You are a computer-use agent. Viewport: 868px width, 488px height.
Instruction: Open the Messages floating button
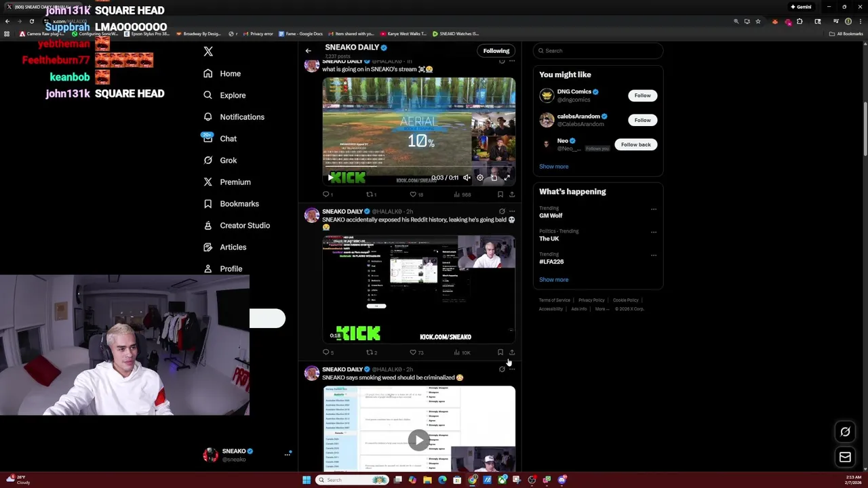tap(845, 457)
